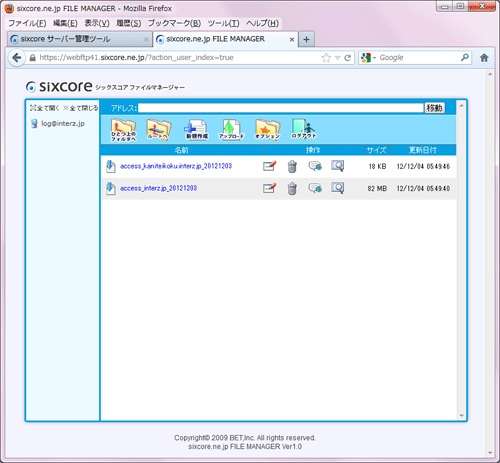Click the 82 MB size value

[x=377, y=189]
